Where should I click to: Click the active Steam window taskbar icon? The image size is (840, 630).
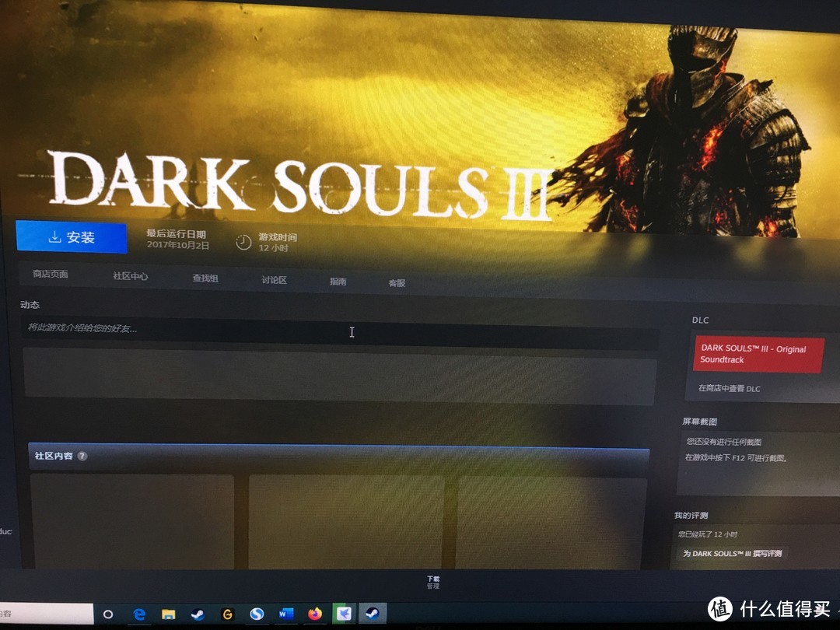373,614
